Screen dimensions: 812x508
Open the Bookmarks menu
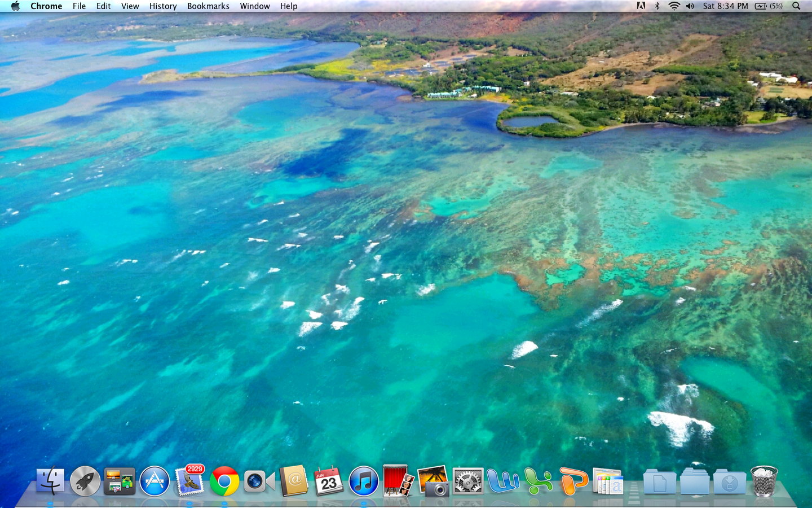pyautogui.click(x=208, y=6)
